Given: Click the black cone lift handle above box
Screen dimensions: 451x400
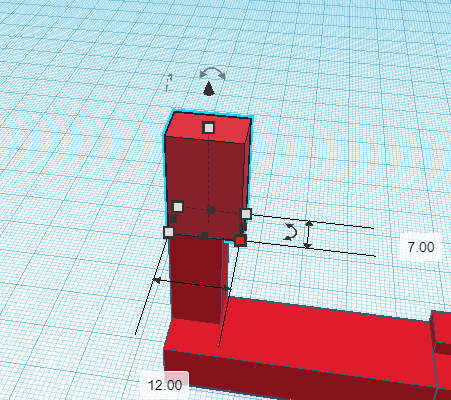Looking at the screenshot, I should 209,89.
